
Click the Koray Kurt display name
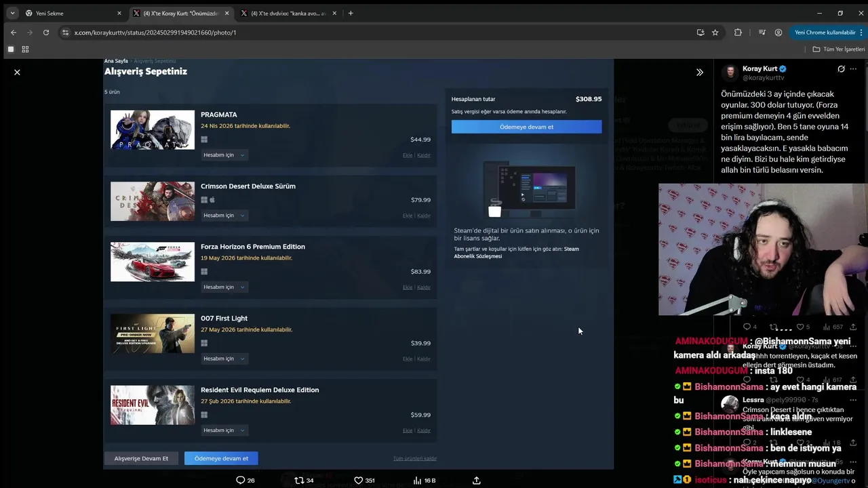pyautogui.click(x=759, y=68)
